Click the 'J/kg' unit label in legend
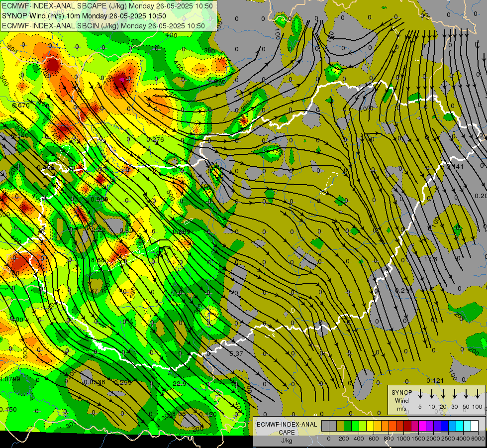The width and height of the screenshot is (487, 448). [x=287, y=441]
